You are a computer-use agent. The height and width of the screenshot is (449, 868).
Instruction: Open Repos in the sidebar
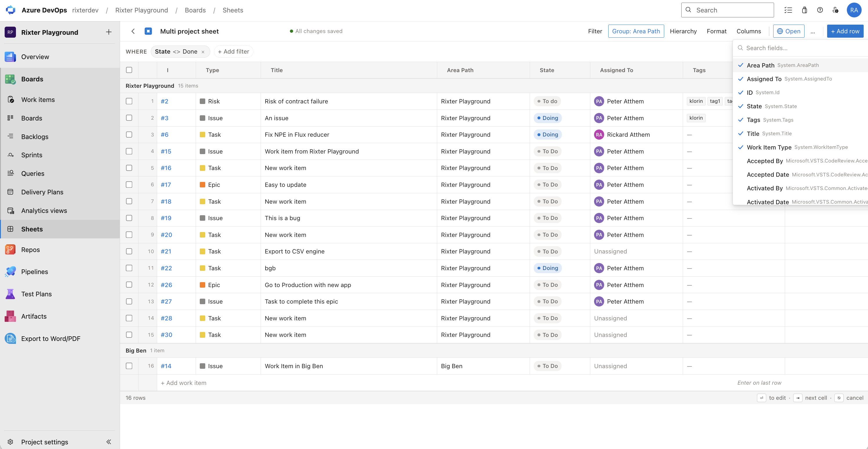point(60,249)
